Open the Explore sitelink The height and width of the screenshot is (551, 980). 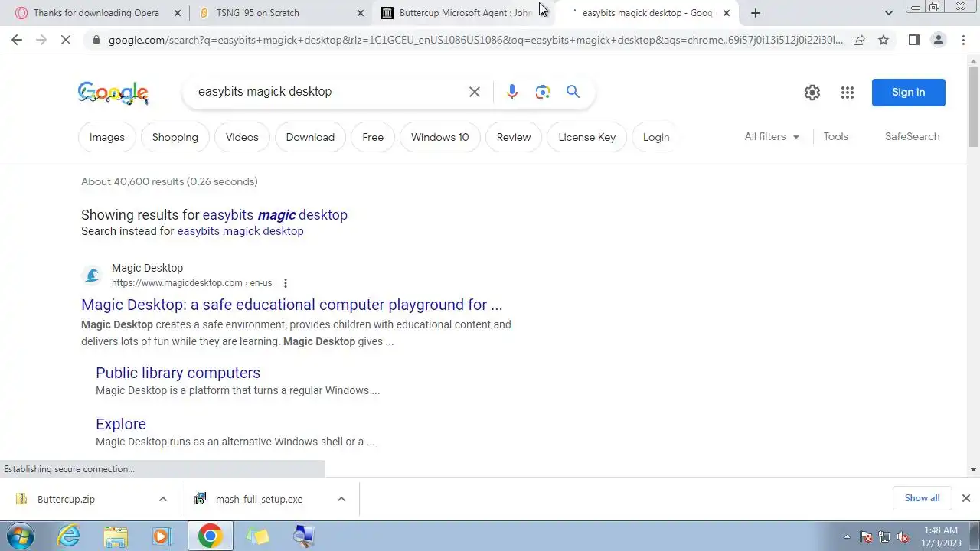121,424
